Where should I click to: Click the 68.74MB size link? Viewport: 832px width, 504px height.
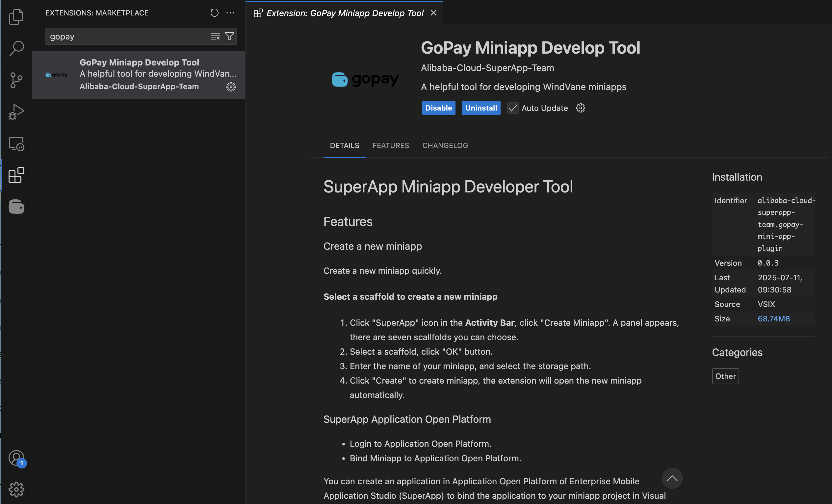[774, 318]
